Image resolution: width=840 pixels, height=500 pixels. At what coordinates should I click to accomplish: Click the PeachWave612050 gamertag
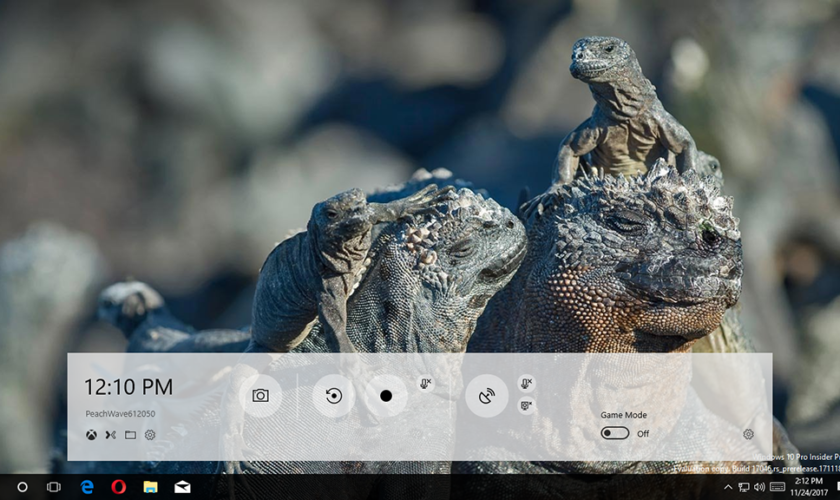[x=120, y=413]
